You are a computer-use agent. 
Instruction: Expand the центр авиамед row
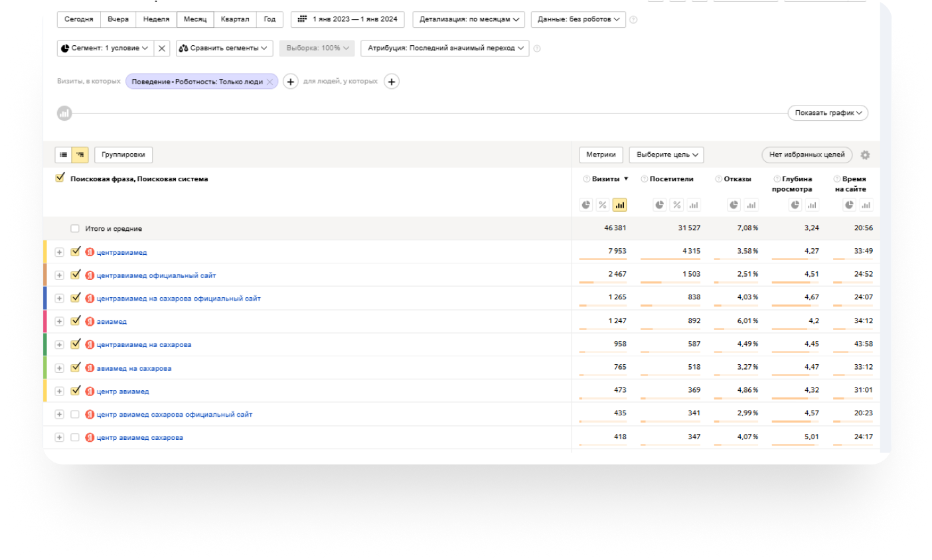59,391
